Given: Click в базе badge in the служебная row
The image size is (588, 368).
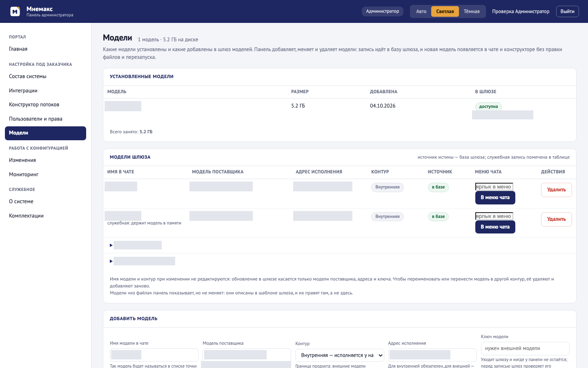Looking at the screenshot, I should coord(438,217).
